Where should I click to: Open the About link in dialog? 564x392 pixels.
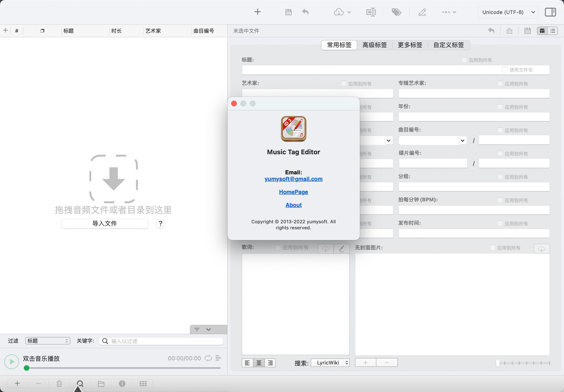pyautogui.click(x=293, y=205)
